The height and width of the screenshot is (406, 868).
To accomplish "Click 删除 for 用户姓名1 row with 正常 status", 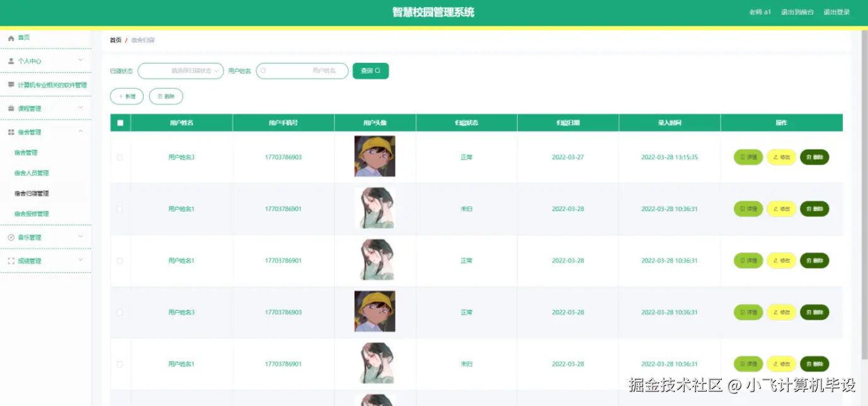I will (x=814, y=261).
